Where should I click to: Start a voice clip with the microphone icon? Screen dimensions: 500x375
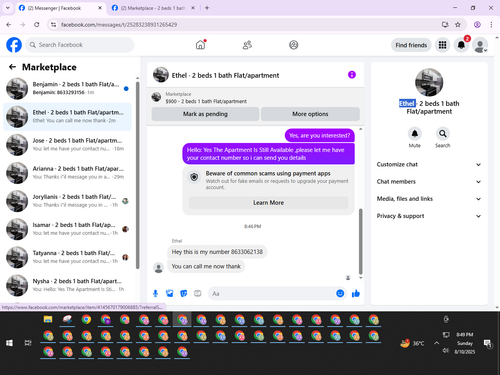click(x=155, y=293)
